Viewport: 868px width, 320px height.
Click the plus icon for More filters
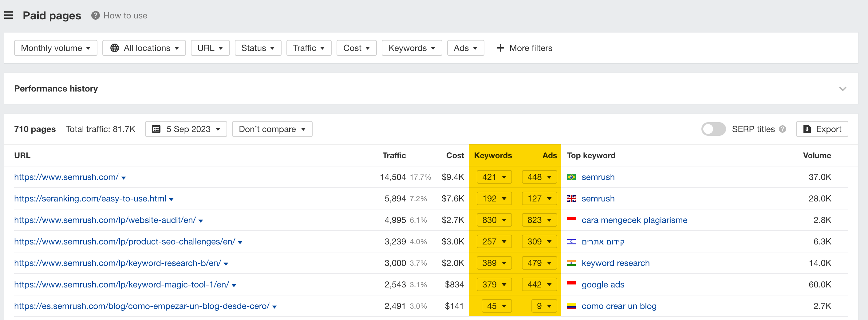tap(500, 48)
